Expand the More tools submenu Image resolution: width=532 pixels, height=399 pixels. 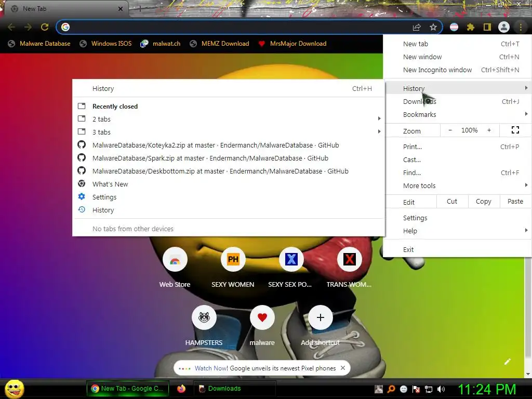pyautogui.click(x=458, y=185)
